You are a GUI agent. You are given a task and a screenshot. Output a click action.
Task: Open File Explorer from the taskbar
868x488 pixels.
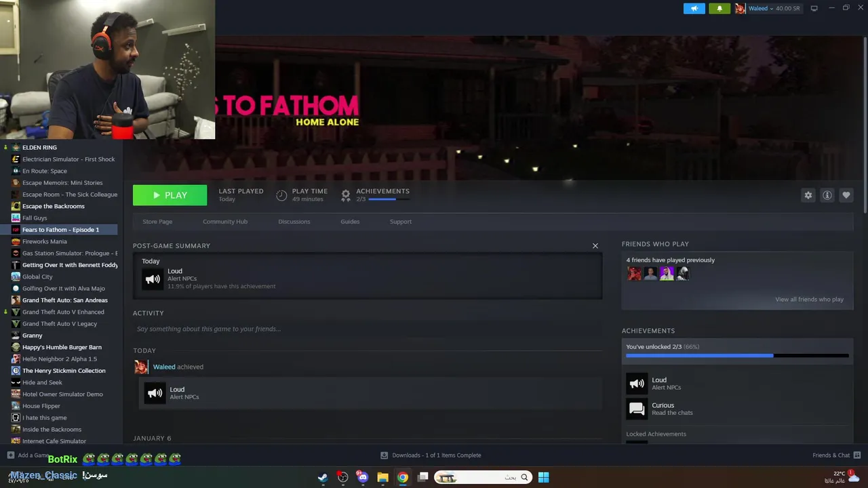[382, 477]
